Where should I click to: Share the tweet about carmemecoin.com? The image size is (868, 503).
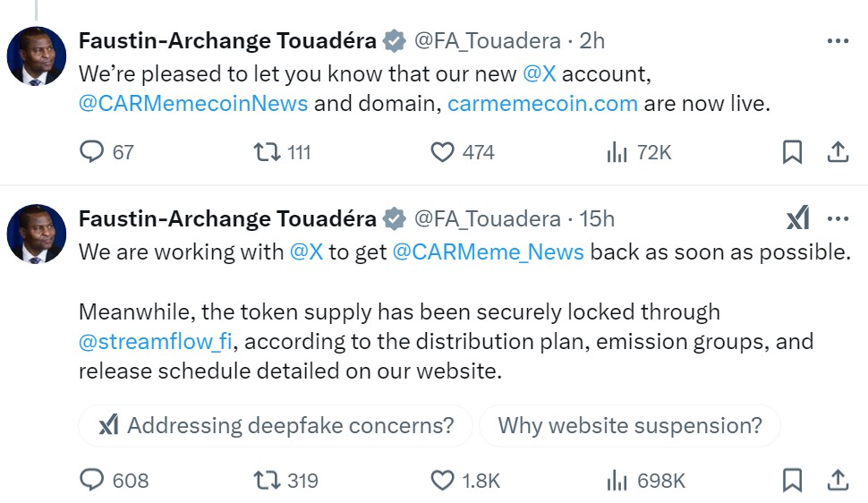838,152
